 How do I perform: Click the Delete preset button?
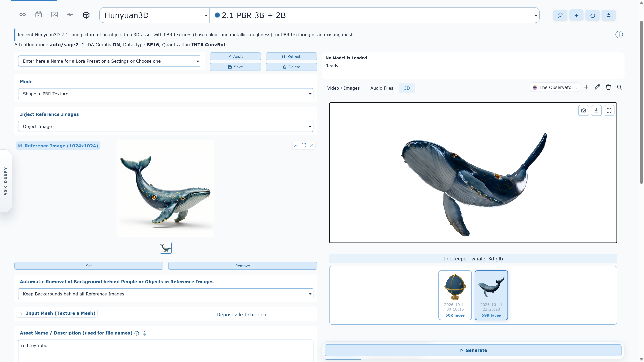291,67
